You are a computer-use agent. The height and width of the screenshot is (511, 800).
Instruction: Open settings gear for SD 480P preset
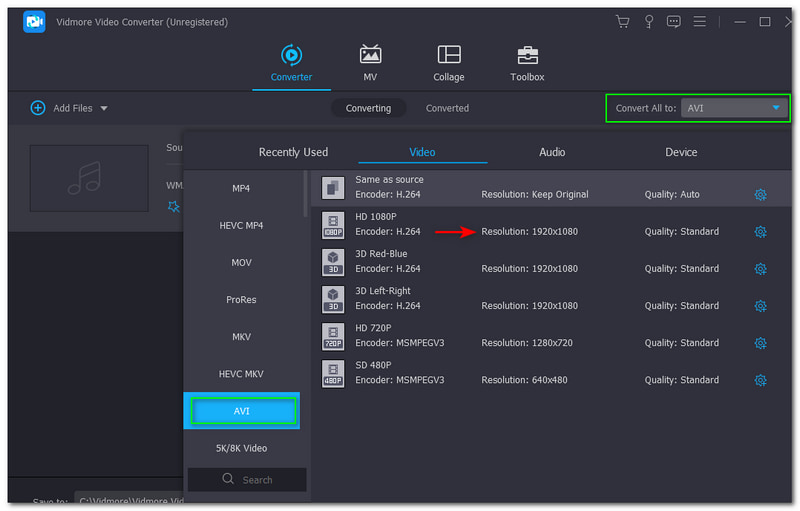[x=760, y=380]
